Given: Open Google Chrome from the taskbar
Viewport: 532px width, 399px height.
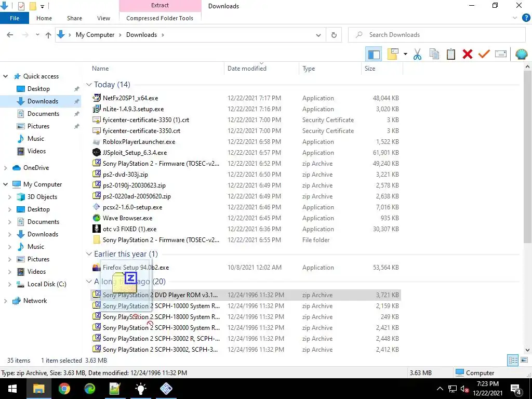Looking at the screenshot, I should 64,389.
